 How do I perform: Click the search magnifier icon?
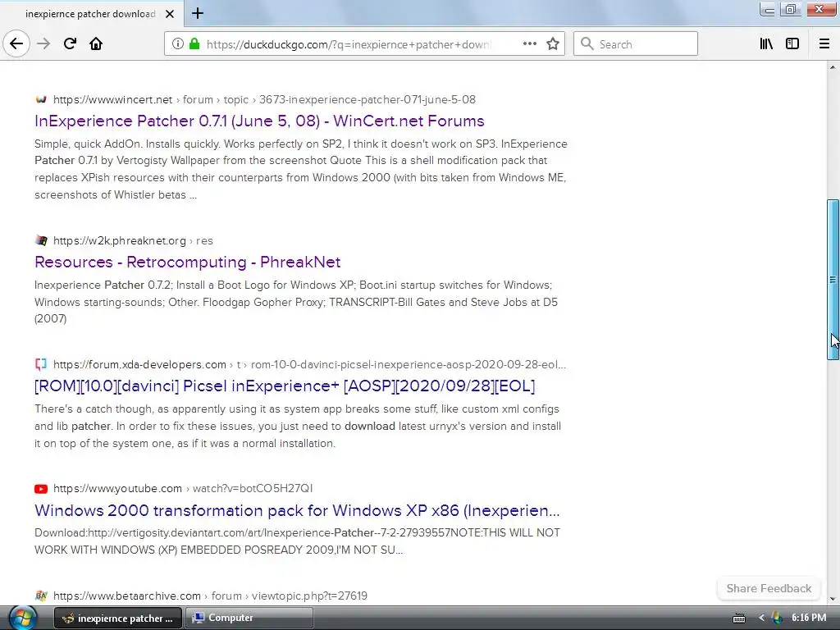tap(587, 44)
